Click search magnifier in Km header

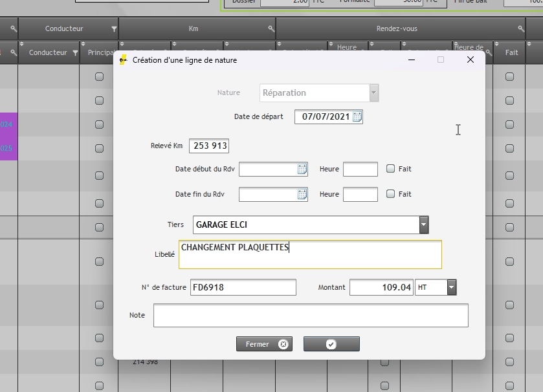[271, 29]
